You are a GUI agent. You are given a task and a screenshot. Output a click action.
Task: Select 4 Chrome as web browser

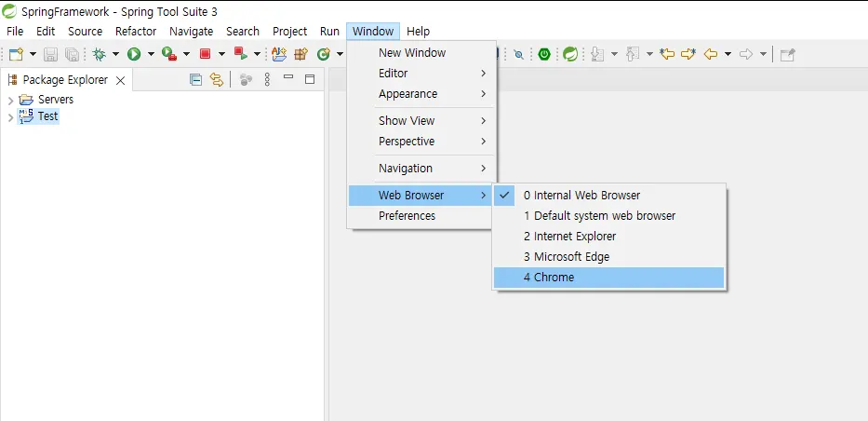pos(609,278)
